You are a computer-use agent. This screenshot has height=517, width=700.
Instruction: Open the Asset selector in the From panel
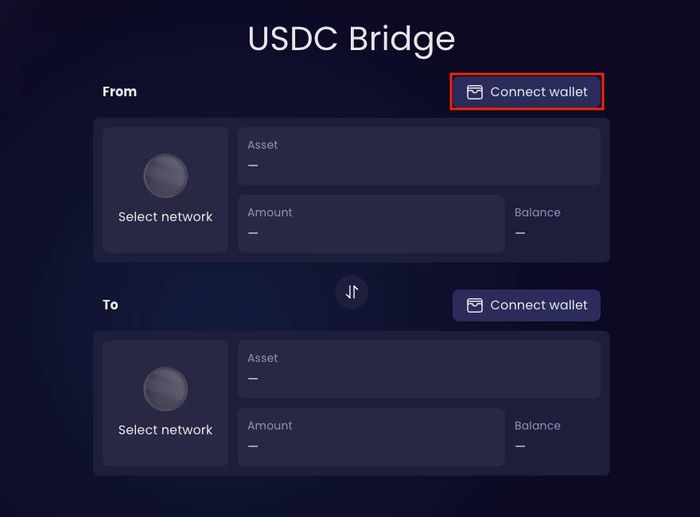(x=419, y=156)
